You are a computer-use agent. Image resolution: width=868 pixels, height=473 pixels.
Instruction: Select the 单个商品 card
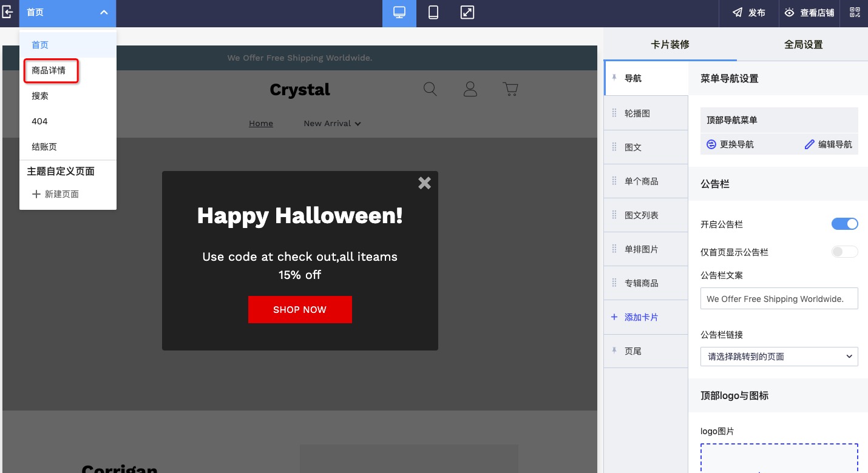[646, 181]
